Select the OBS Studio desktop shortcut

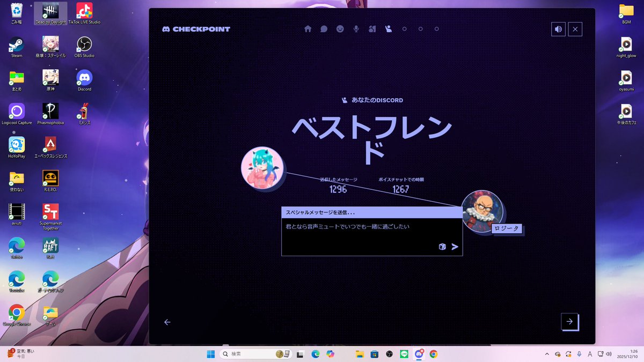click(84, 47)
